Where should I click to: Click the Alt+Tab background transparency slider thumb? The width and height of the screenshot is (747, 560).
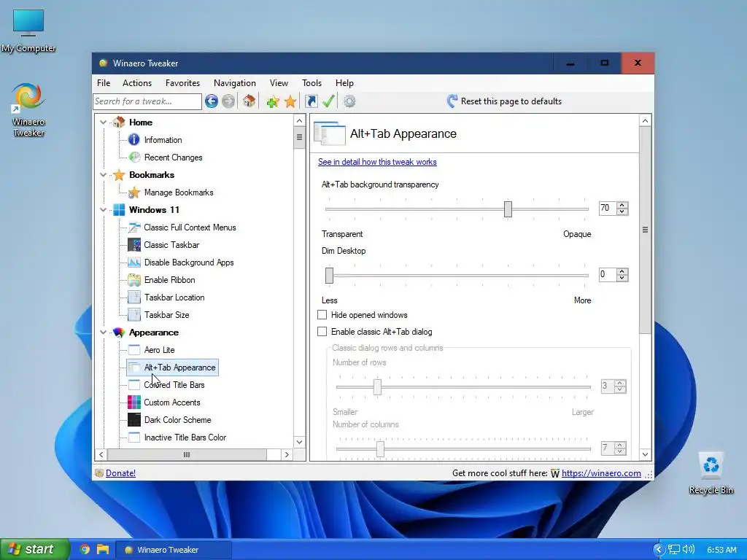tap(508, 209)
